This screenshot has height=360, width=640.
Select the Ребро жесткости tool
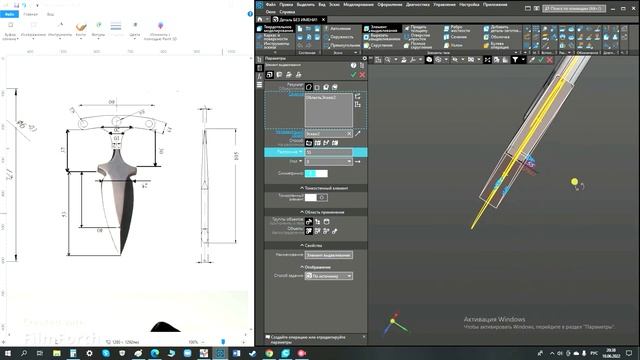coord(457,29)
